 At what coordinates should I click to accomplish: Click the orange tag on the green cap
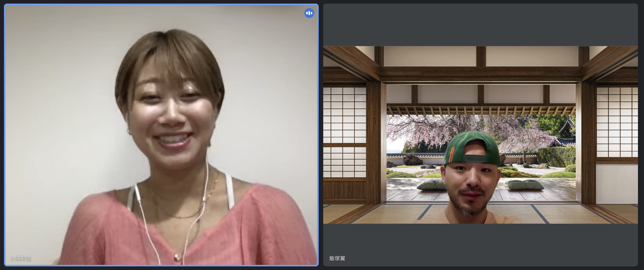452,155
